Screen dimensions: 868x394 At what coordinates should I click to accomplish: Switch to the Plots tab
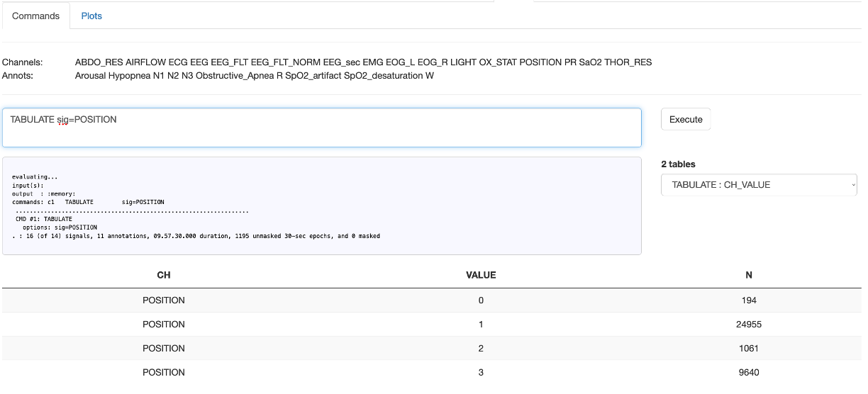[x=91, y=16]
